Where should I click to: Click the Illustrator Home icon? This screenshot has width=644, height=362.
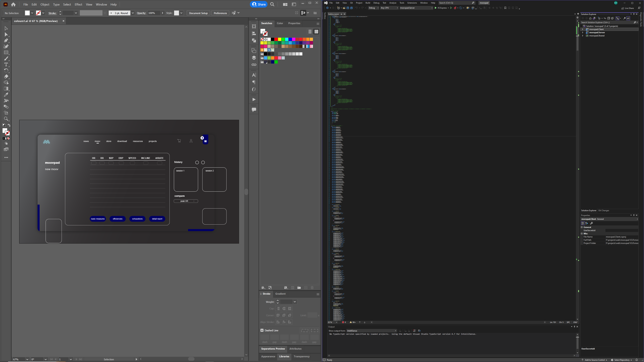(13, 5)
